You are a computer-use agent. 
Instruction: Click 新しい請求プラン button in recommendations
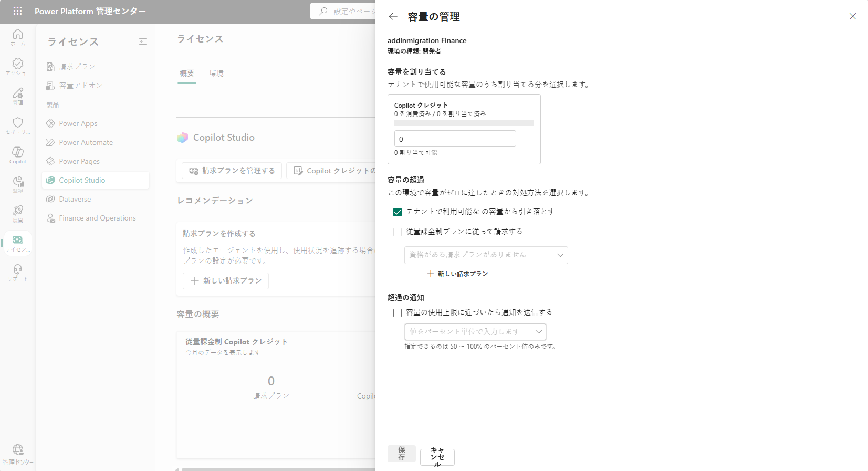(226, 281)
